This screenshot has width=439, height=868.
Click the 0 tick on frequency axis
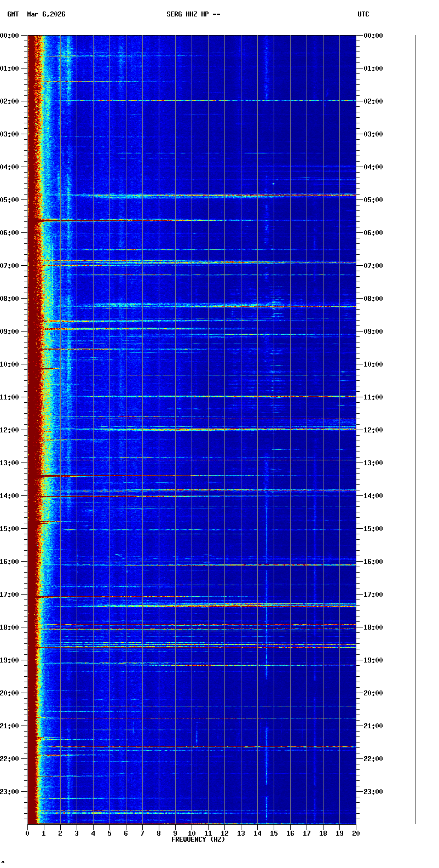[x=27, y=833]
